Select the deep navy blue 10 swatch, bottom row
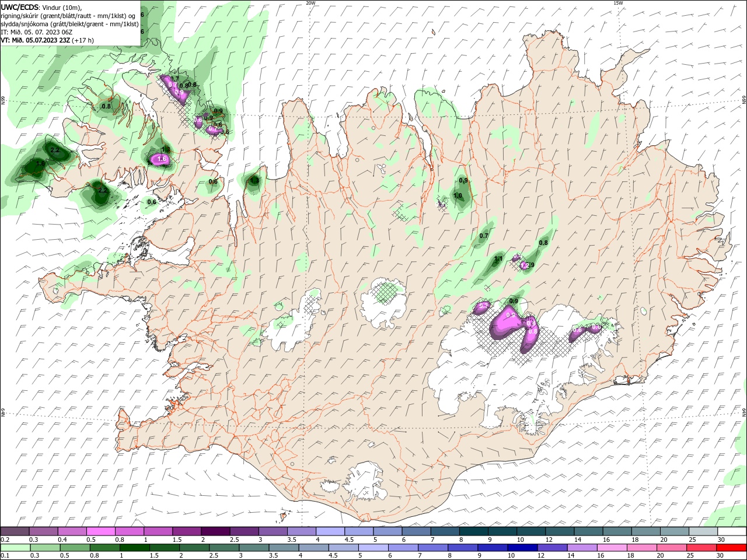 coord(523,548)
